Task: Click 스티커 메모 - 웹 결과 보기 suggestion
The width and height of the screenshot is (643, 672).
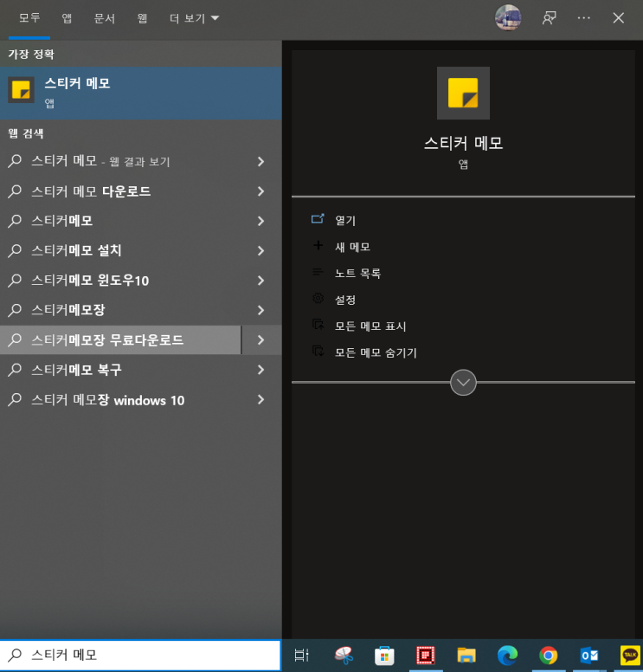Action: click(121, 162)
